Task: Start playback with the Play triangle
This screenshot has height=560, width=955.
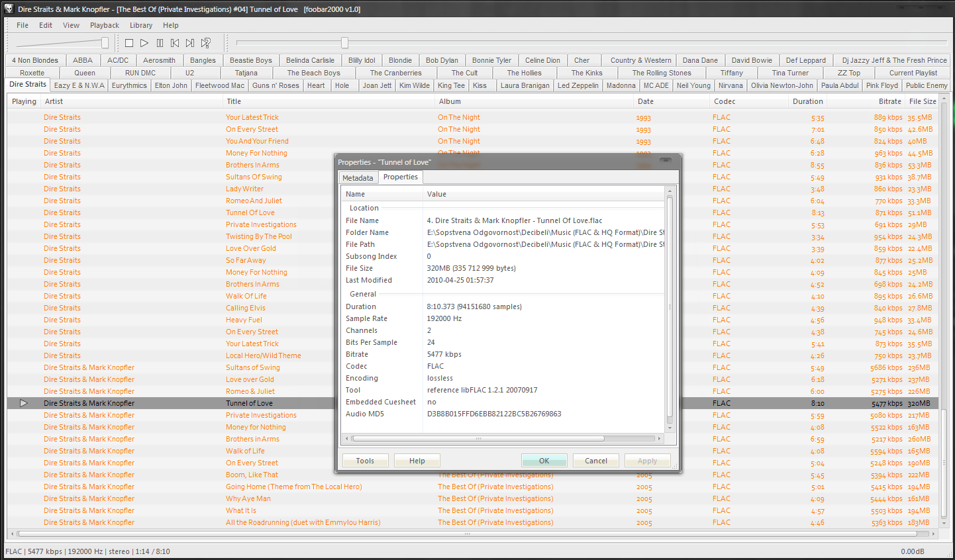Action: 144,43
